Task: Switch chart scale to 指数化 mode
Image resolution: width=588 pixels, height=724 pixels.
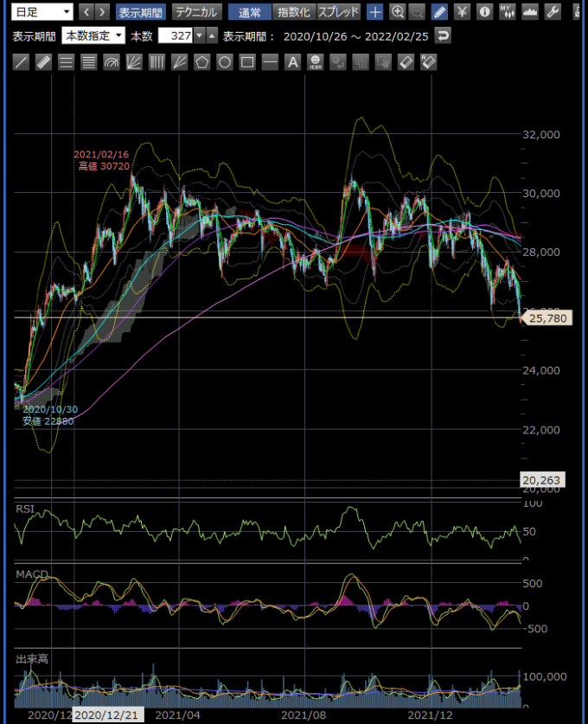Action: [292, 12]
